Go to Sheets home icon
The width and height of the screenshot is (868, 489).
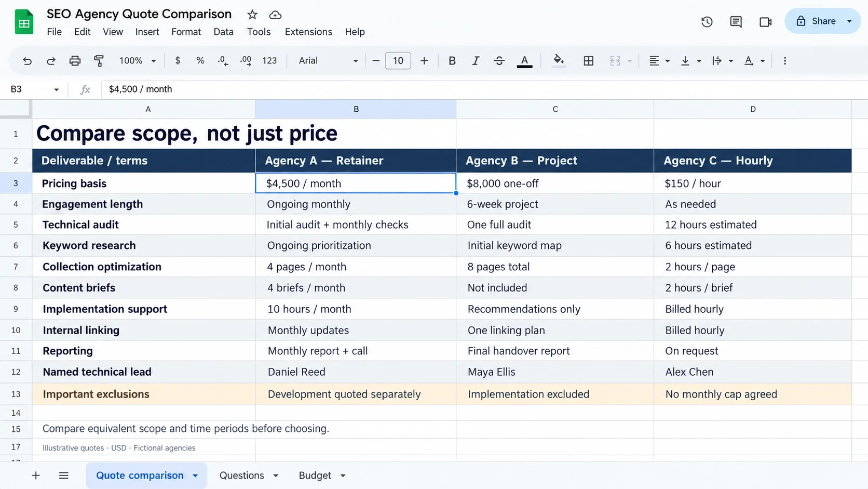point(24,22)
